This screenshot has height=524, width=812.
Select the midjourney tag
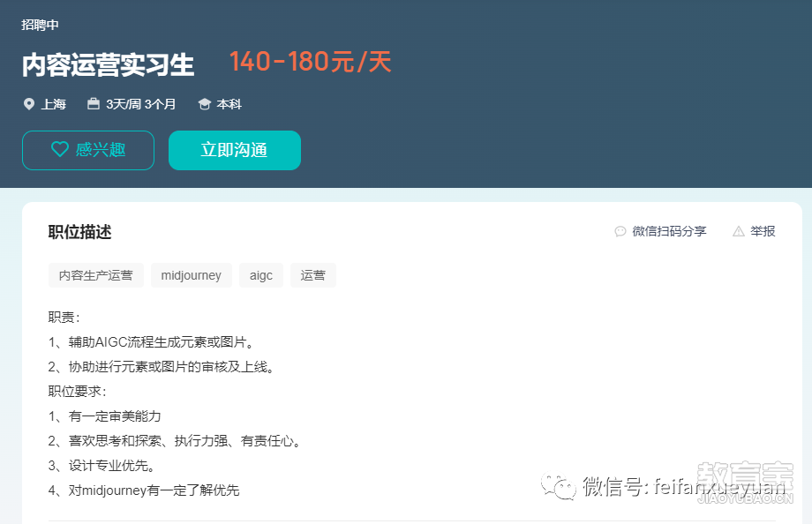tap(192, 275)
